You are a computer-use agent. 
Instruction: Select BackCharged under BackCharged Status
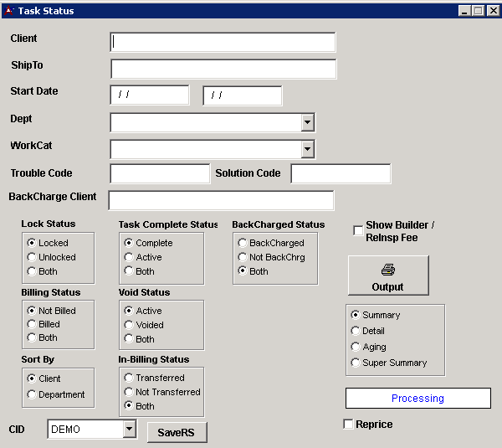[x=243, y=243]
